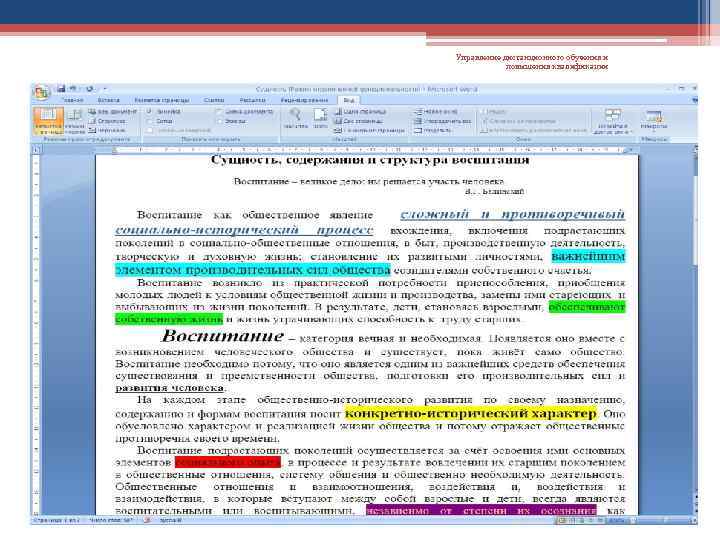Screen dimensions: 720x540
Task: Click the Word Help icon at ribbon right
Action: 694,100
